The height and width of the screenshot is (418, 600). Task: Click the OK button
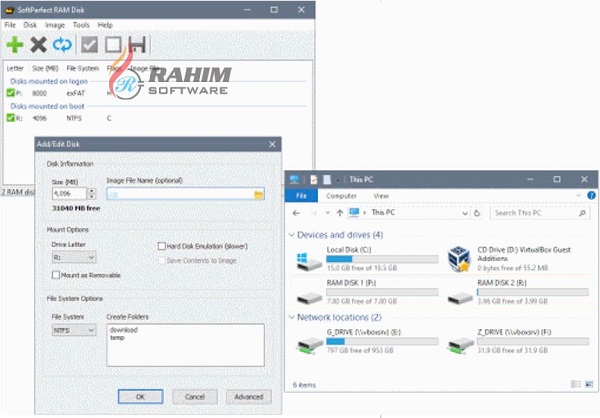[x=140, y=397]
